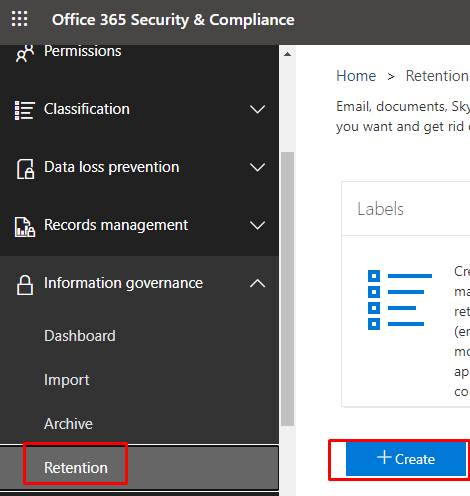Viewport: 470px width, 496px height.
Task: Click the Records management chart icon
Action: 25,227
